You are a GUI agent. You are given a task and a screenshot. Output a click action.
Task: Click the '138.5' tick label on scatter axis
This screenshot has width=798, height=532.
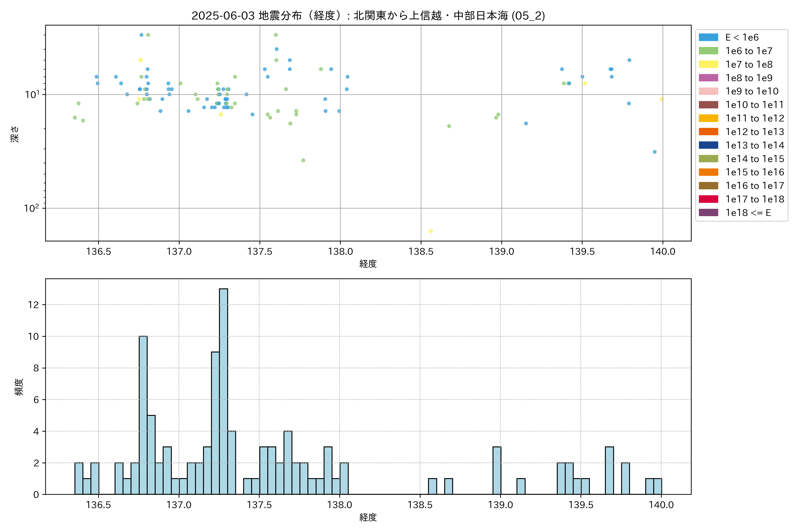(421, 251)
